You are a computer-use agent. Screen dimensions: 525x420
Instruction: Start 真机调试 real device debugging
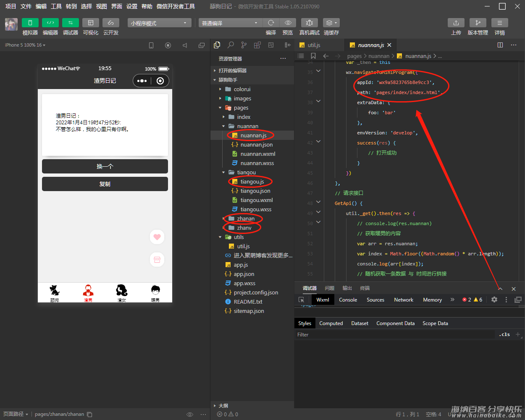pos(310,23)
